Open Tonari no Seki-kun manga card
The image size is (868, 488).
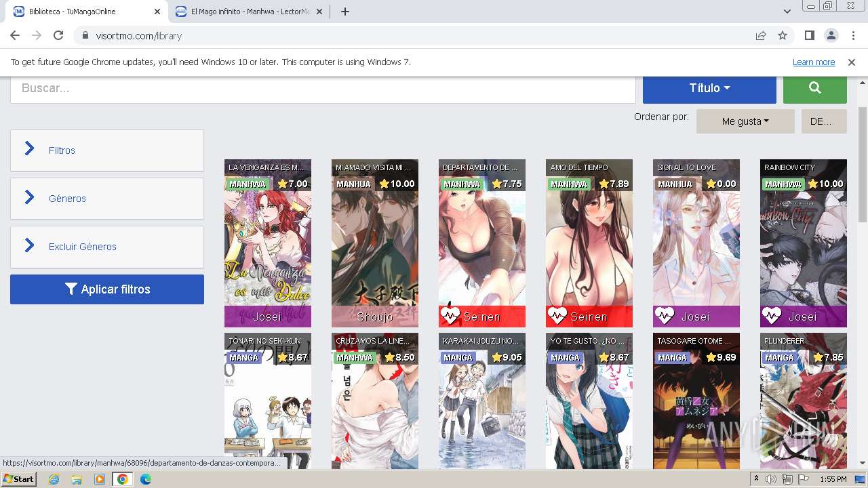[268, 401]
